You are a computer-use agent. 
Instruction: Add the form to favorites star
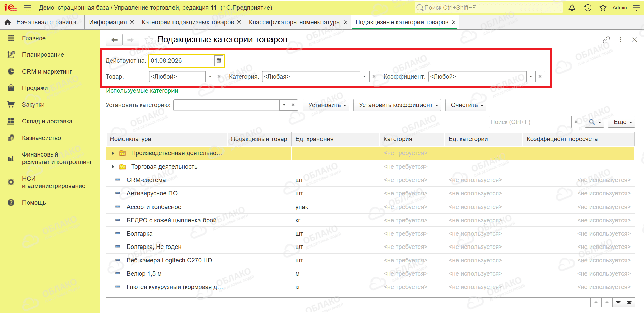[149, 40]
